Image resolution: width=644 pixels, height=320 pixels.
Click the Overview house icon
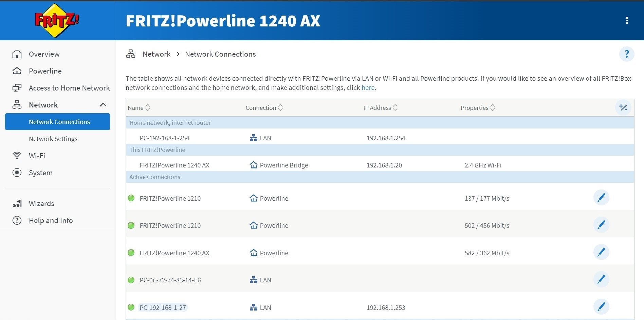(17, 54)
